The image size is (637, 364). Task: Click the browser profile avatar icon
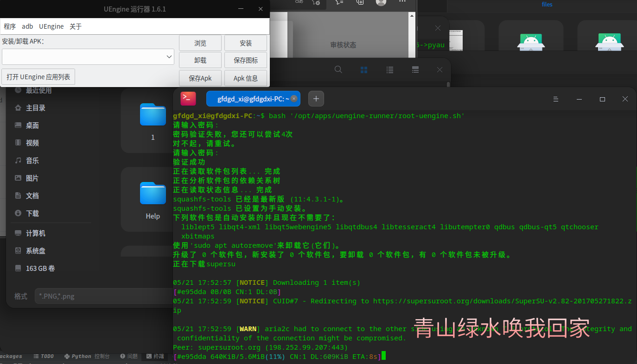381,2
